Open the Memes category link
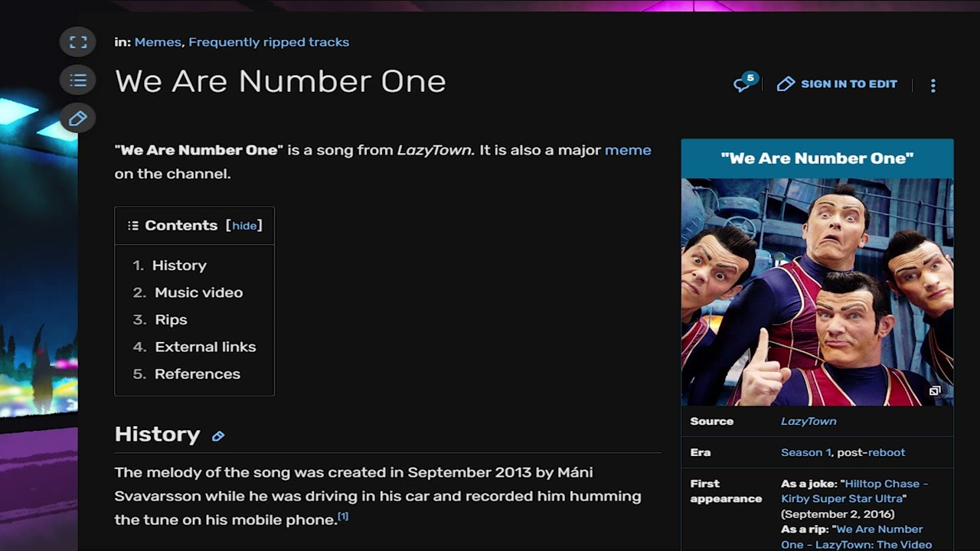 158,42
